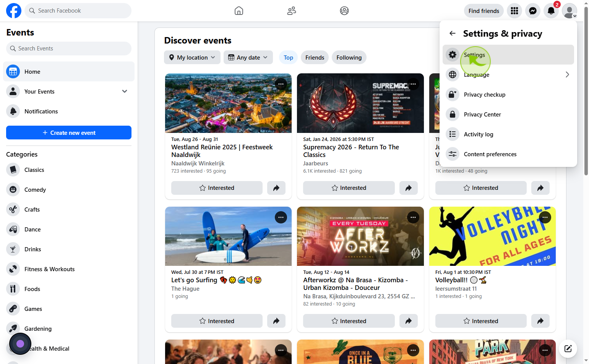Screen dimensions: 589x364
Task: Open more options on Volleyball card
Action: pyautogui.click(x=545, y=217)
